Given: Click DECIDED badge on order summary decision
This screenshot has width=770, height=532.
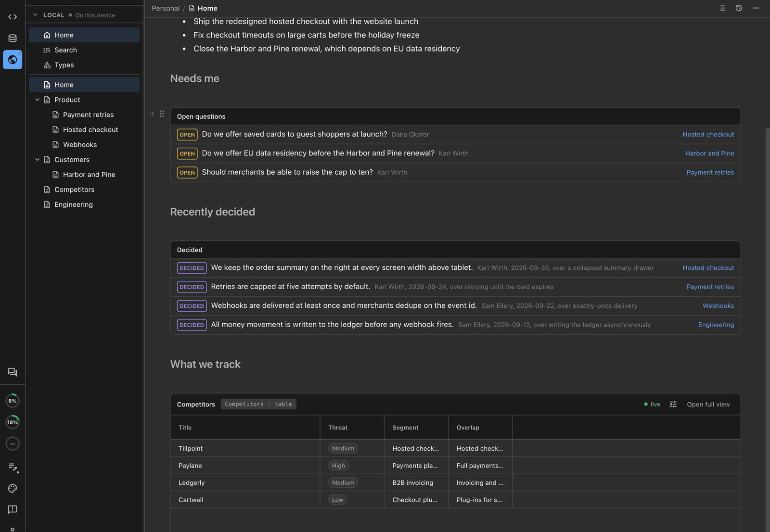Looking at the screenshot, I should pos(192,268).
